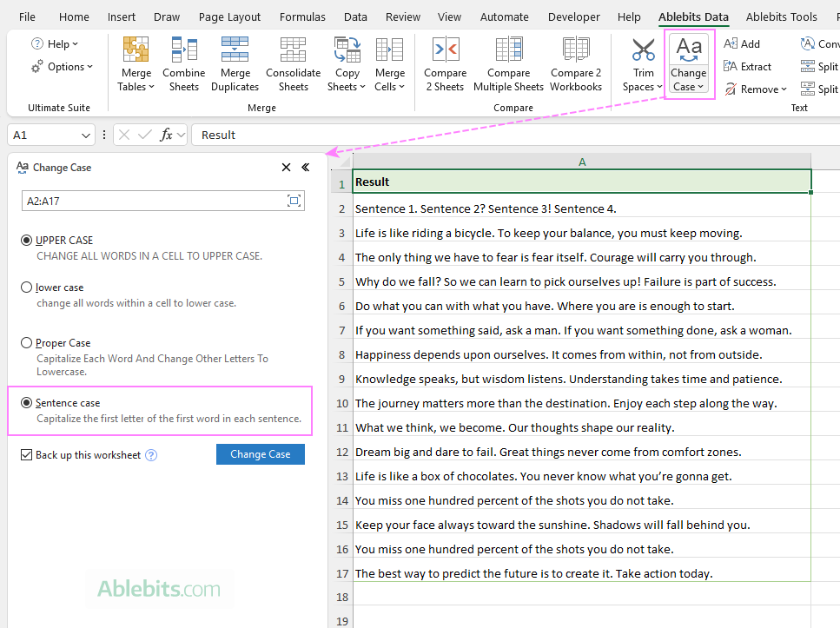Open the Options settings gear
The image size is (840, 628).
36,66
